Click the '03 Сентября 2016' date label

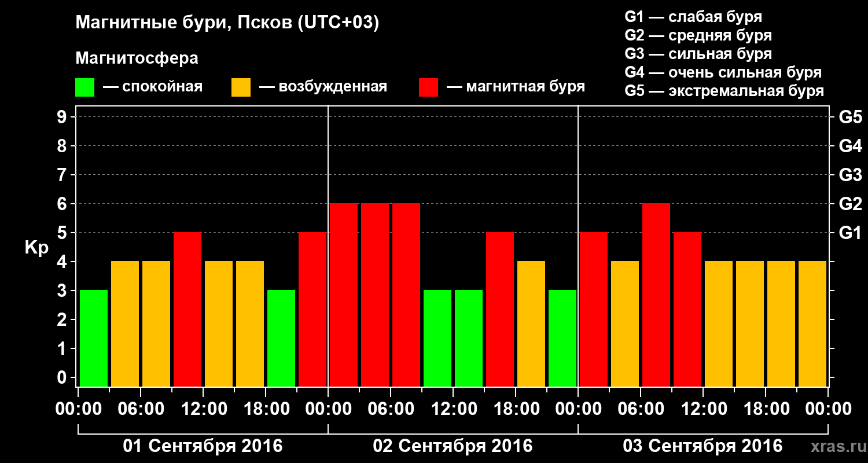pos(703,446)
